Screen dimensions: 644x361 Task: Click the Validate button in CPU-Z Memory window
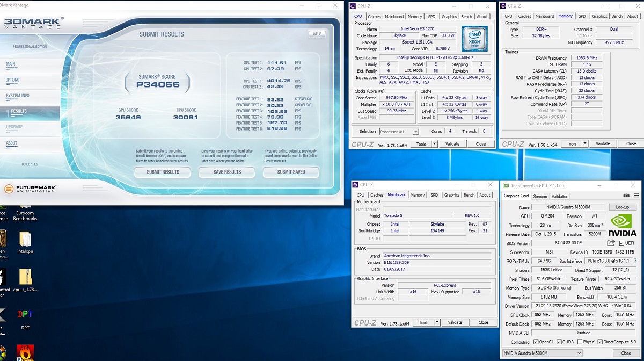tap(603, 143)
